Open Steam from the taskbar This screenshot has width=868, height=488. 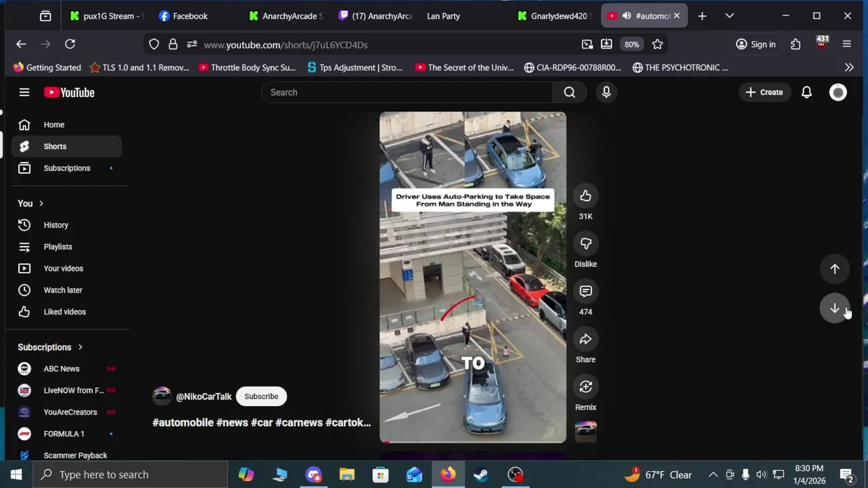[x=481, y=474]
